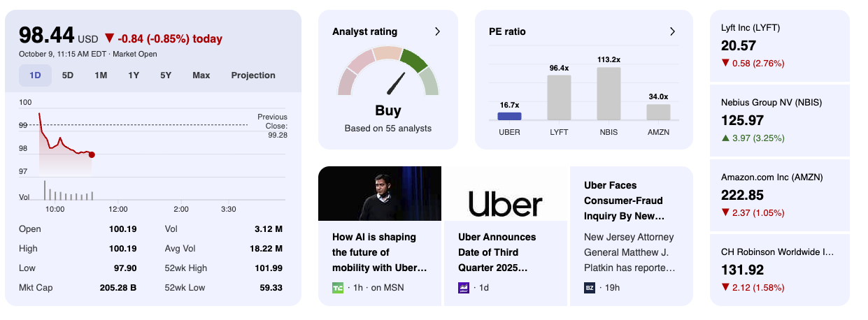Click the BZ Benzinga source icon
Viewport: 868px width, 320px height.
click(x=590, y=287)
